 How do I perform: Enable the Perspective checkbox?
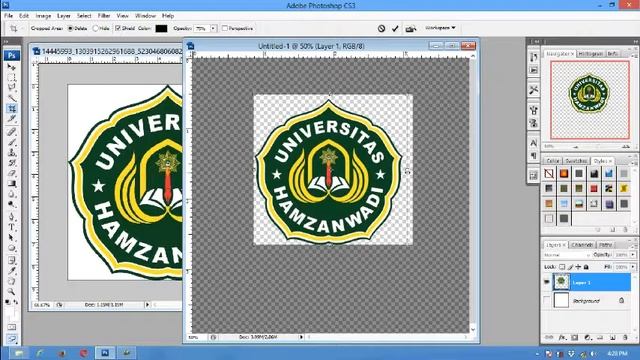pos(224,29)
